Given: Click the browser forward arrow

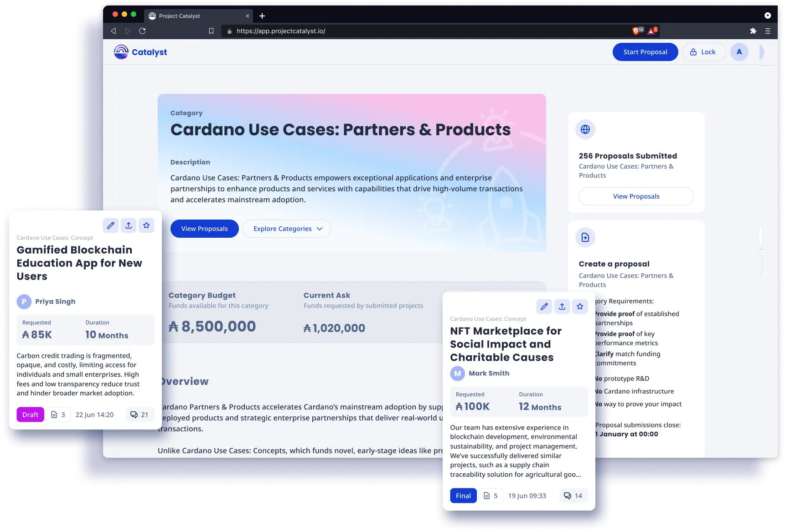Looking at the screenshot, I should tap(128, 31).
